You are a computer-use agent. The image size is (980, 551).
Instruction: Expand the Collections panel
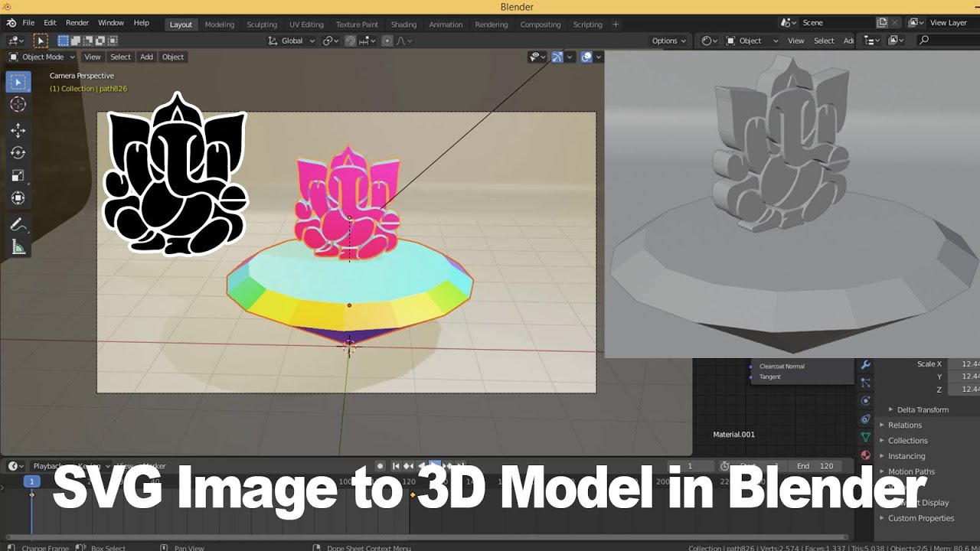tap(908, 441)
